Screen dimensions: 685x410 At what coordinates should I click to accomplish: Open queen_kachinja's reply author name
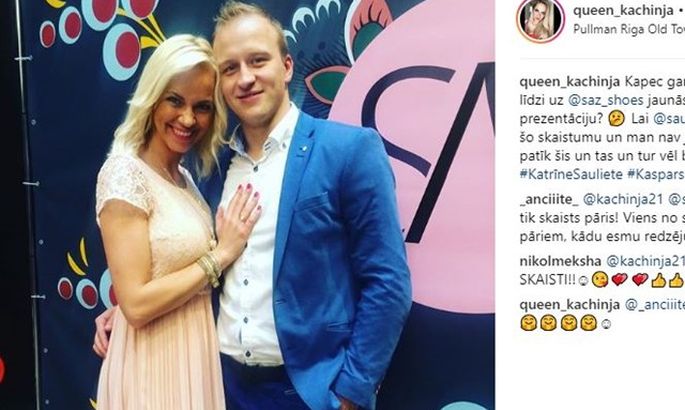[570, 304]
